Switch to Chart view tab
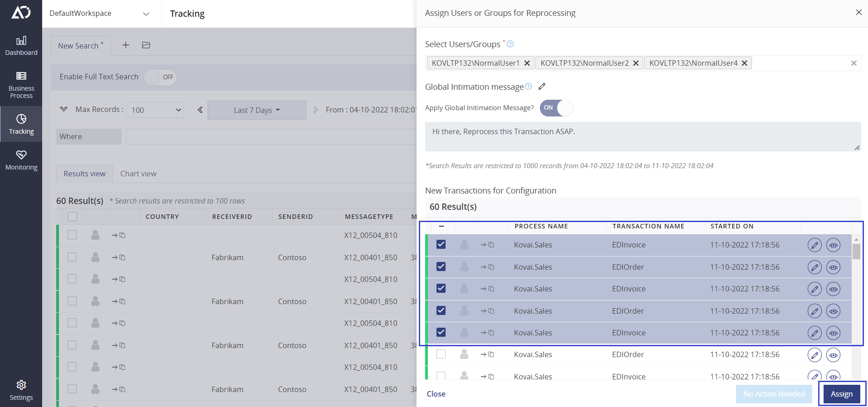This screenshot has height=407, width=868. [x=138, y=174]
